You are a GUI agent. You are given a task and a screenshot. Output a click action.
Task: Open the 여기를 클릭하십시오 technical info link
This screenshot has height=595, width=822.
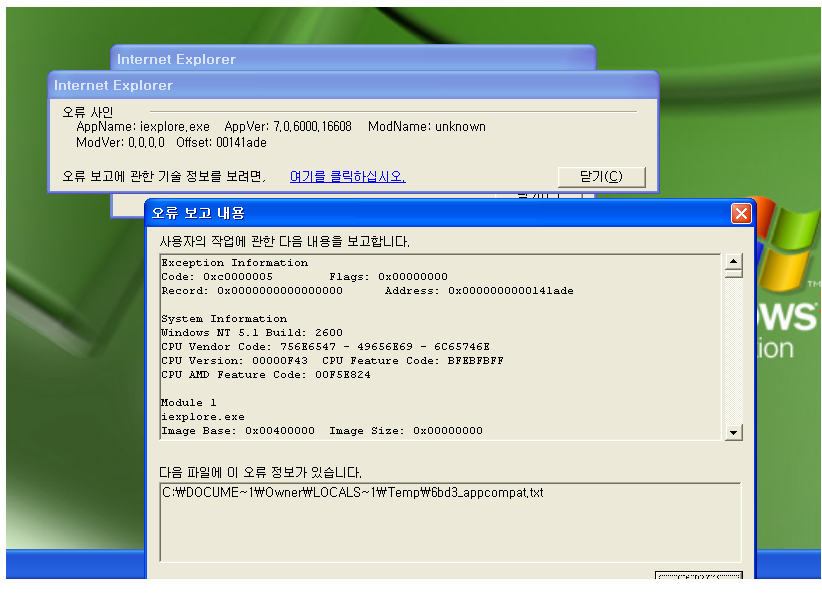(348, 177)
